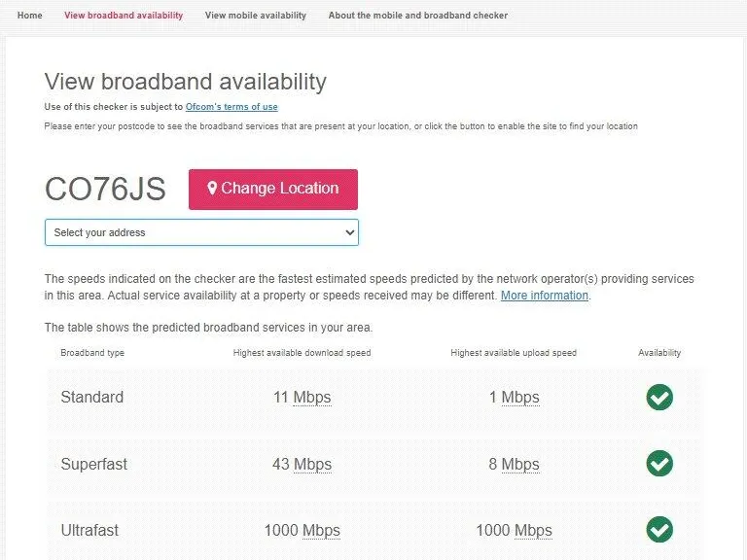Viewport: 747px width, 560px height.
Task: Click the Standard 1 Mbps upload speed
Action: click(x=514, y=397)
